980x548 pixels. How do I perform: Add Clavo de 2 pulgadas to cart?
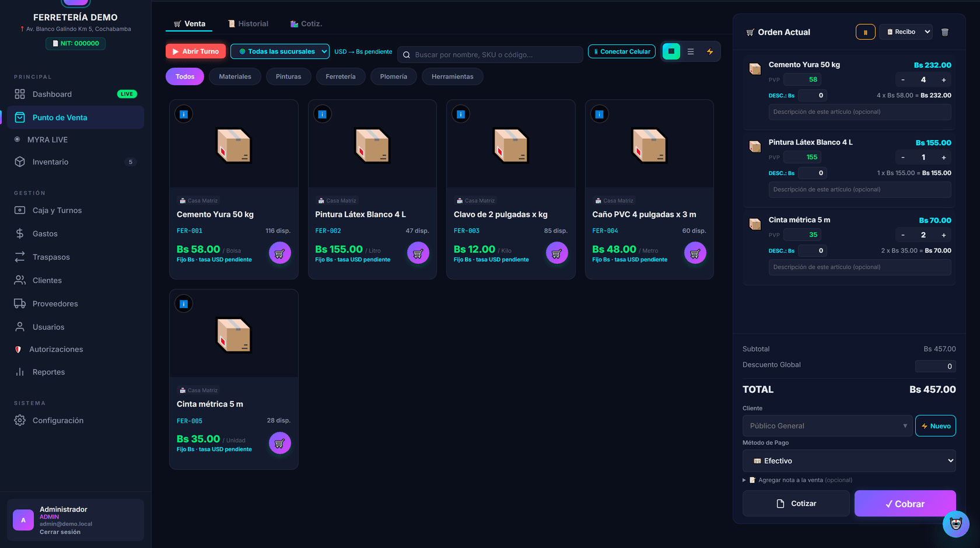(557, 253)
